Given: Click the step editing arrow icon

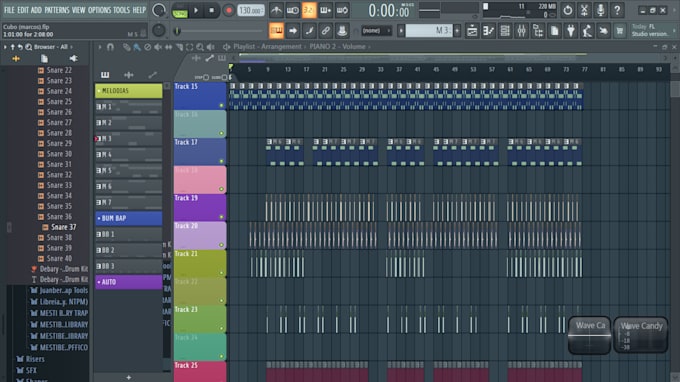Looking at the screenshot, I should tap(293, 31).
